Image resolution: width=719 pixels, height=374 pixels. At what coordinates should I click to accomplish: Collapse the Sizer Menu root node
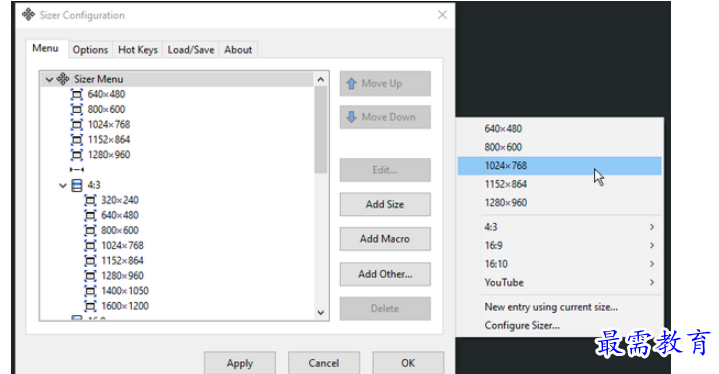point(49,79)
